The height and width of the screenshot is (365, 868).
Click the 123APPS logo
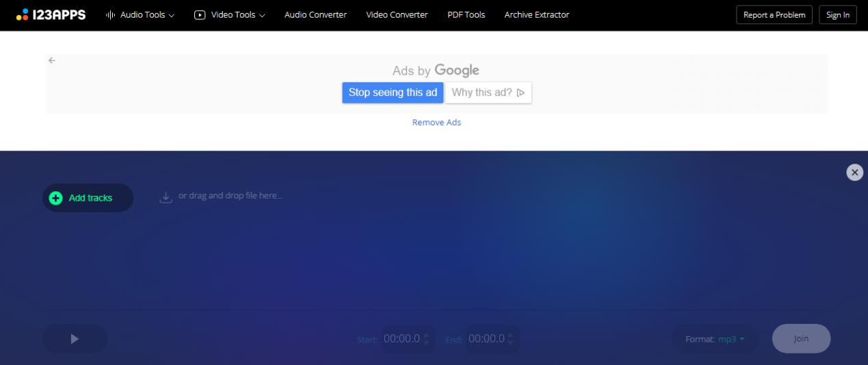click(51, 14)
